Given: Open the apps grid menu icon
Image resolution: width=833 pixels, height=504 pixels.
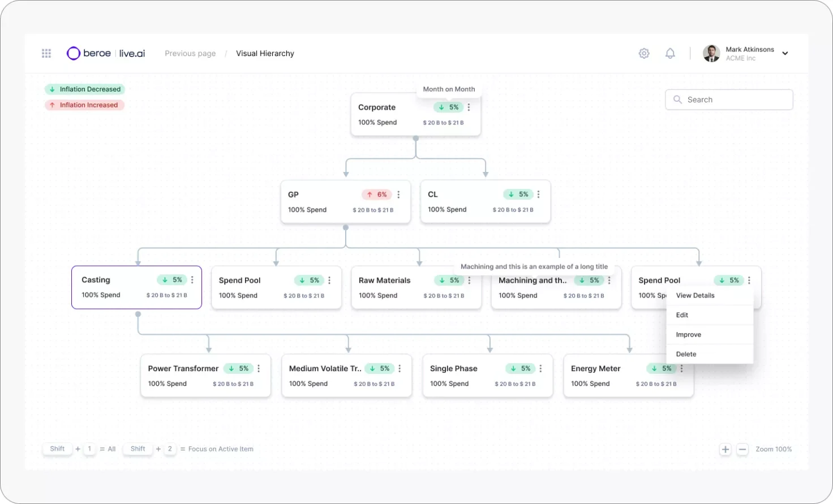Looking at the screenshot, I should pos(46,53).
